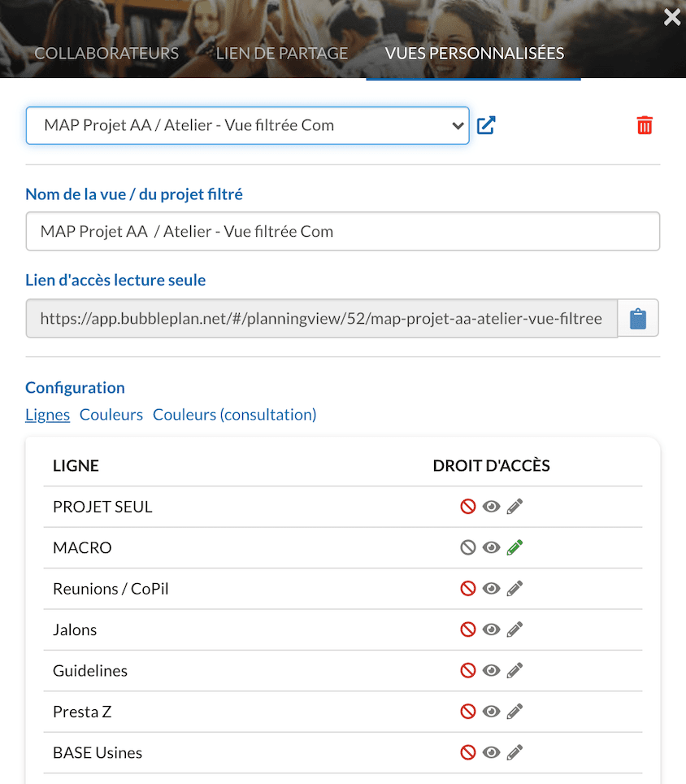Open the custom view selection dropdown
Image resolution: width=686 pixels, height=784 pixels.
tap(247, 125)
